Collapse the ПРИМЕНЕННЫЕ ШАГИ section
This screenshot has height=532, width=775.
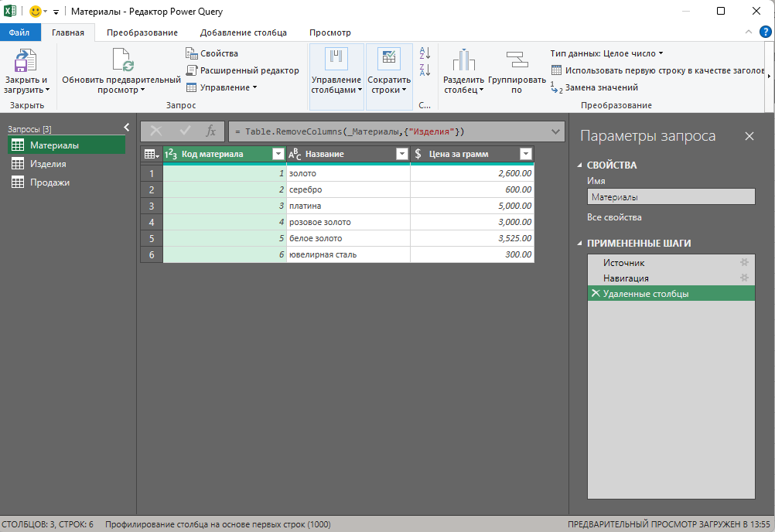(x=580, y=243)
